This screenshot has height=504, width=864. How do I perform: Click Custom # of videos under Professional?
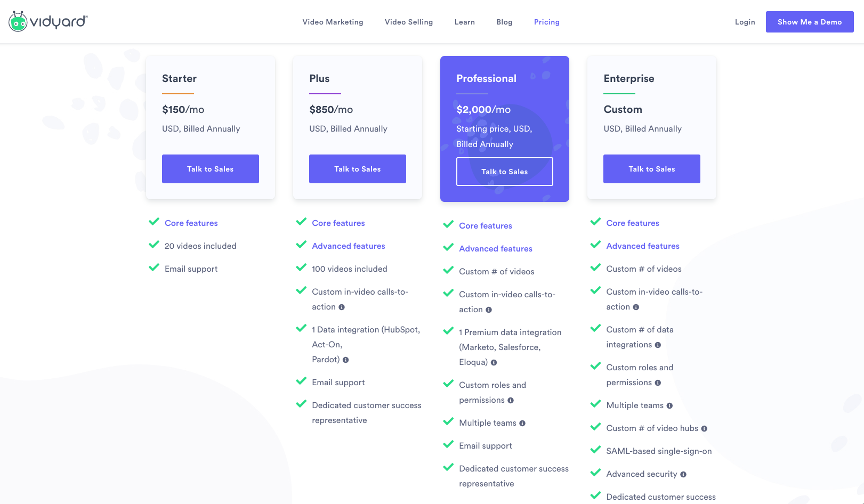click(497, 272)
